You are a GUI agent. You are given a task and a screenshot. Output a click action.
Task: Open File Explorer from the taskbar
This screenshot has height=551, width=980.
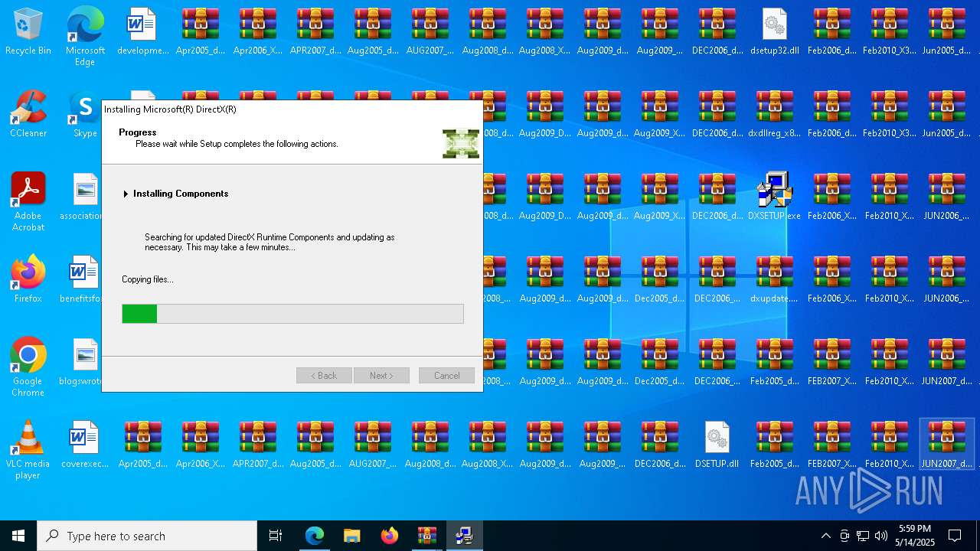point(351,536)
